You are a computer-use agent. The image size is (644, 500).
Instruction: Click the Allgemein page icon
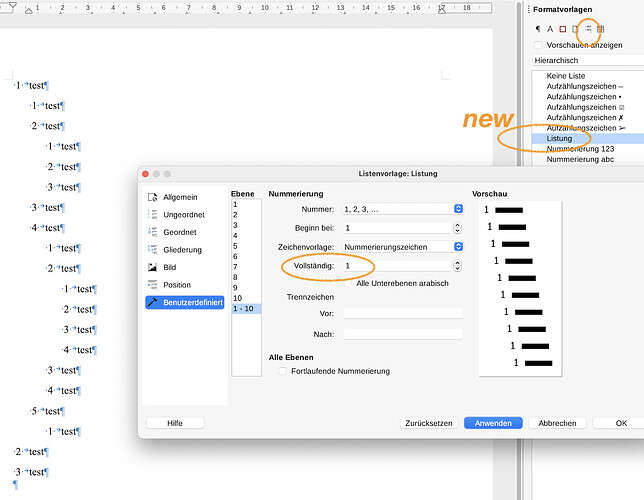tap(152, 197)
